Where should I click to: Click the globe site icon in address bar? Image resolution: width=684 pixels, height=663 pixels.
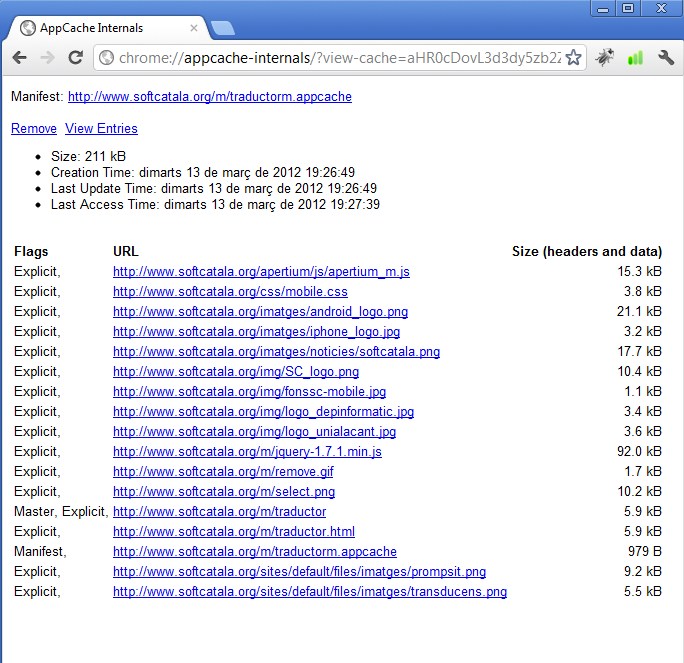106,58
